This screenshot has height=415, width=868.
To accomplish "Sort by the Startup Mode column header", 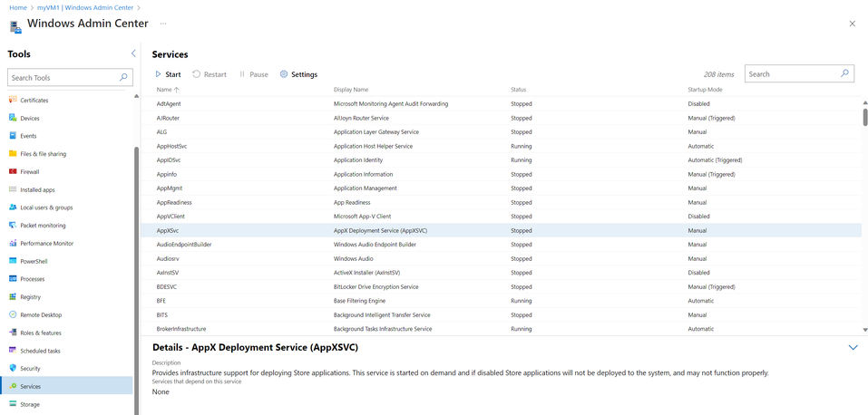I will point(705,89).
